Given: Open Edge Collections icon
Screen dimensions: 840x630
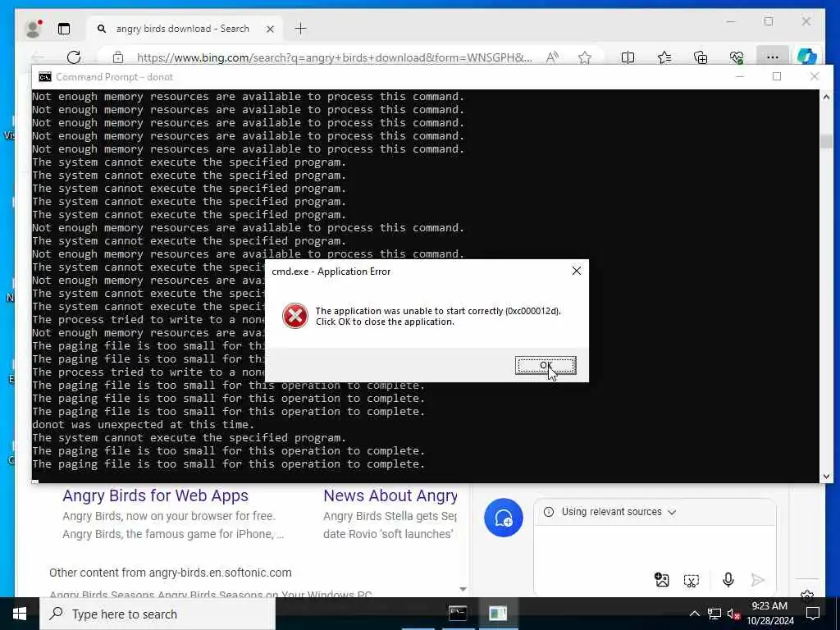Looking at the screenshot, I should tap(701, 57).
